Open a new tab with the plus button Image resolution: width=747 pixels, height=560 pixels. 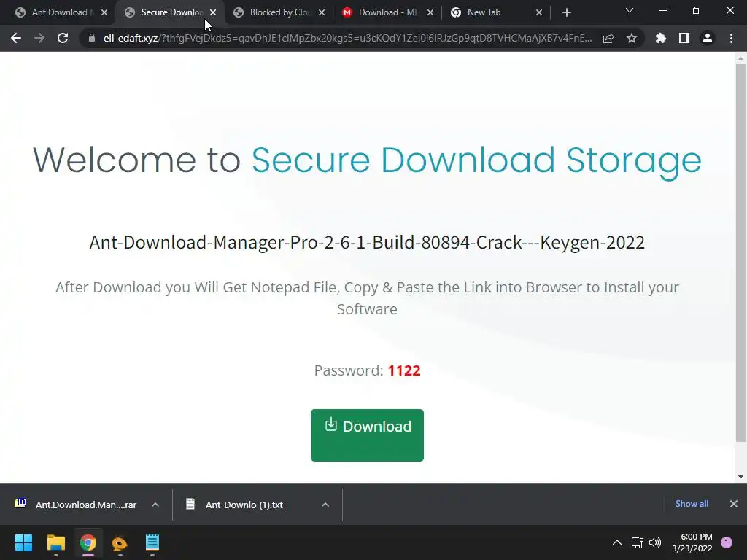coord(566,12)
